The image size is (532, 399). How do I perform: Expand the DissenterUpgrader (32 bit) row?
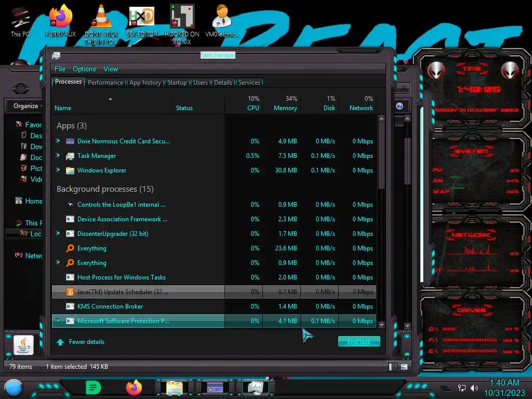click(58, 233)
